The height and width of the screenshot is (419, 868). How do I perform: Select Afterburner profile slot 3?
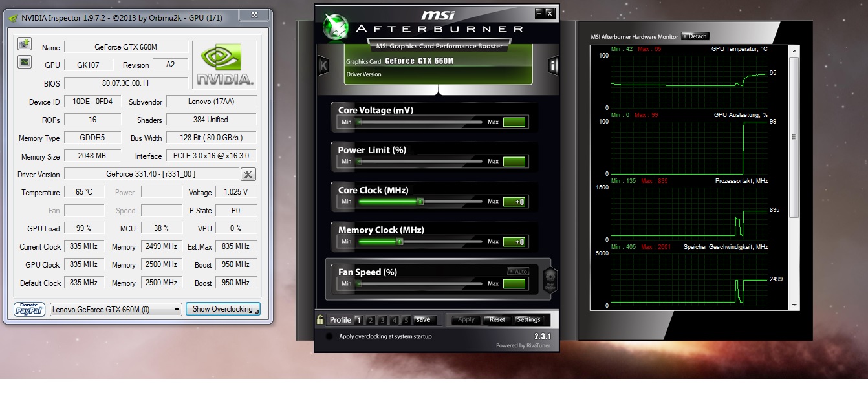click(x=382, y=320)
